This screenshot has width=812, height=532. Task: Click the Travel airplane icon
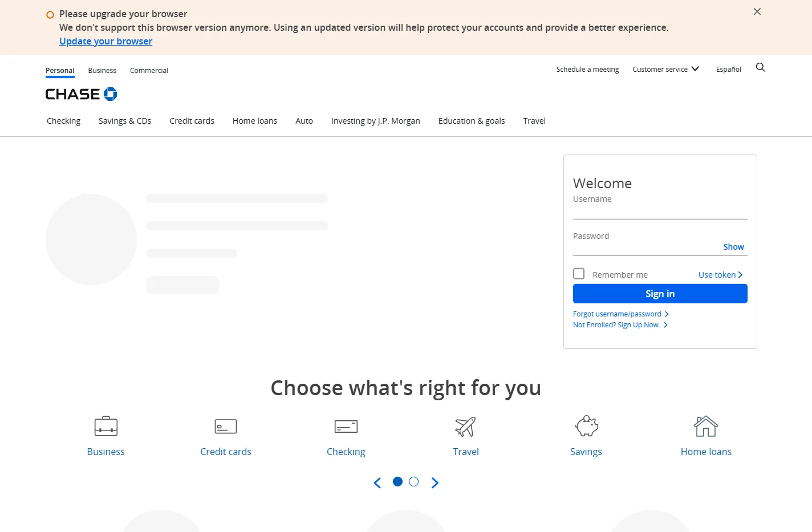click(x=466, y=427)
